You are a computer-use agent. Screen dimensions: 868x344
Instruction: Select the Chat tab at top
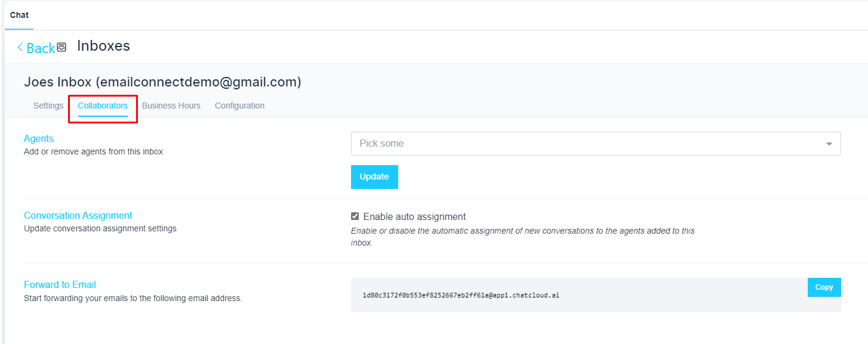click(19, 15)
